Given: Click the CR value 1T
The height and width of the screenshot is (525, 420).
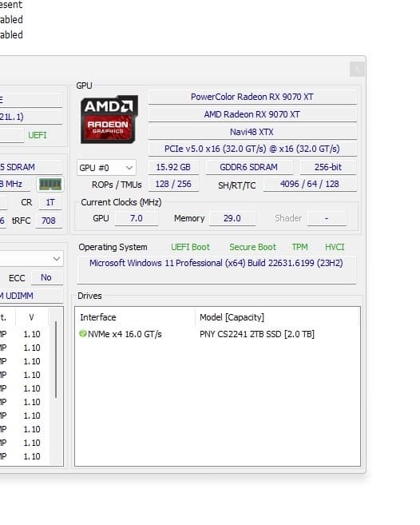Looking at the screenshot, I should point(50,202).
